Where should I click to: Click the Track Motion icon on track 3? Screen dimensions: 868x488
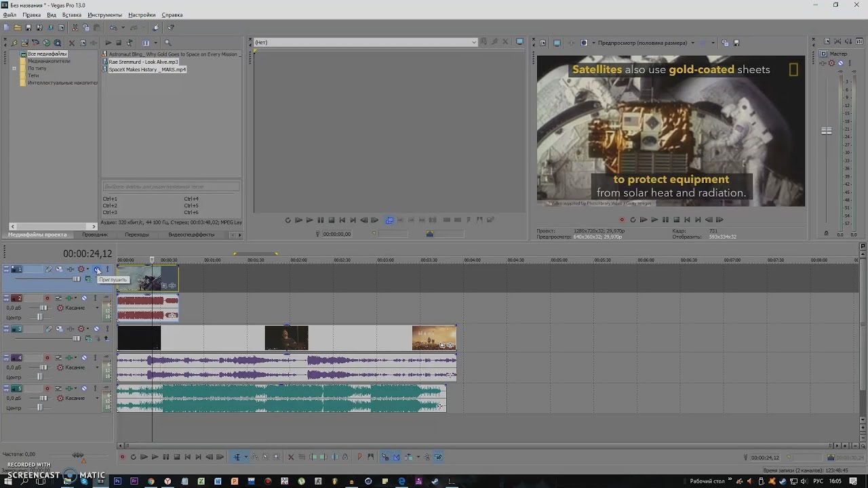(59, 329)
